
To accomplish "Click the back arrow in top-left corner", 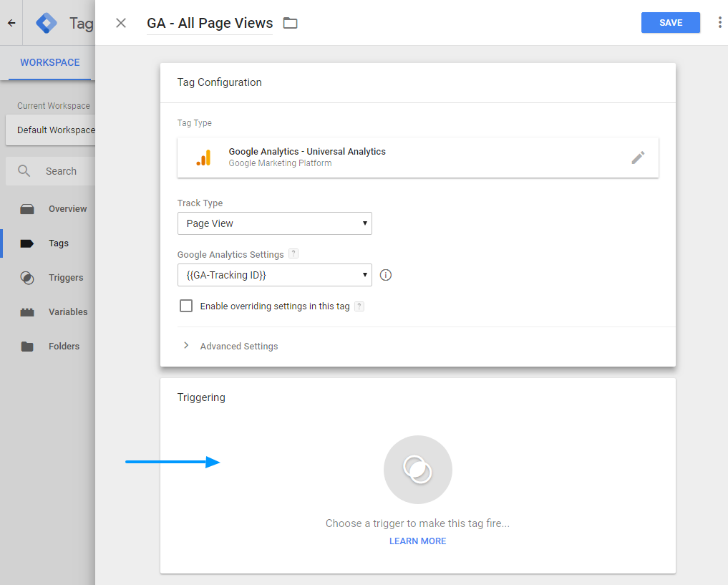I will [x=11, y=23].
